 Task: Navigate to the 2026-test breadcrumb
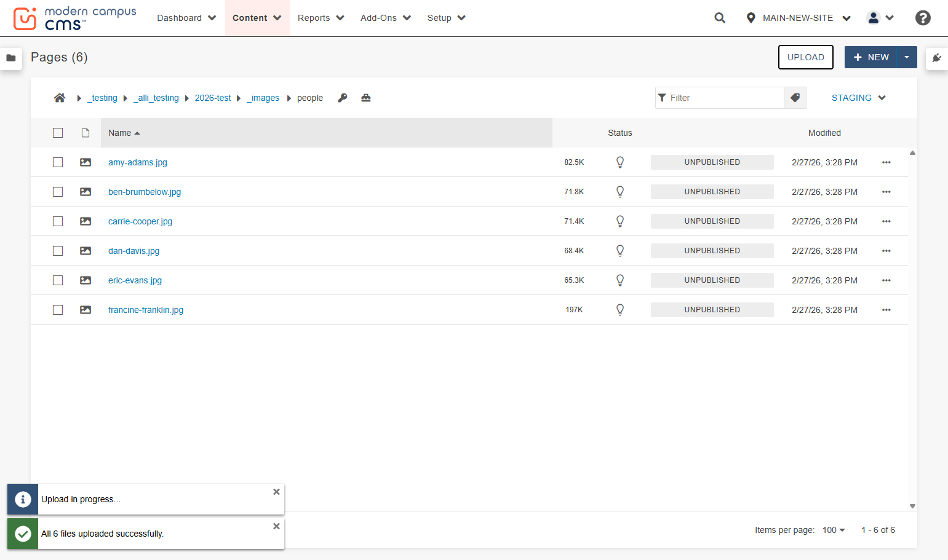[x=213, y=98]
